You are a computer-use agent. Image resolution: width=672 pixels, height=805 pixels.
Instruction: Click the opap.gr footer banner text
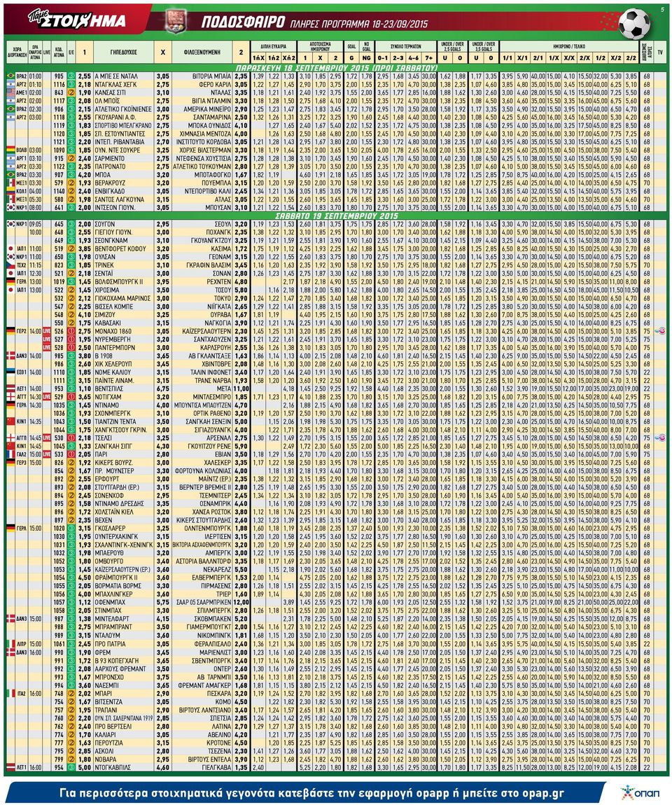[x=311, y=792]
